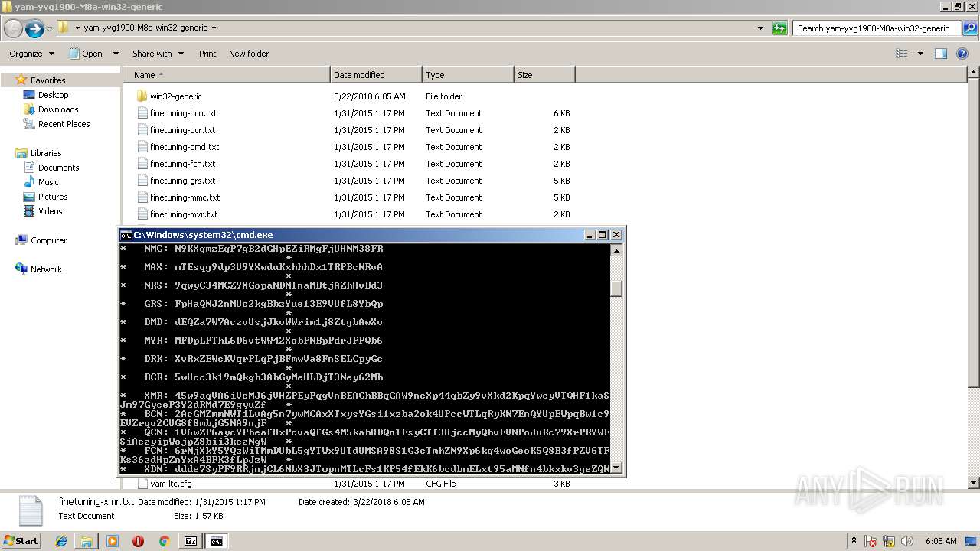
Task: Click the forward navigation arrow
Action: tap(34, 29)
